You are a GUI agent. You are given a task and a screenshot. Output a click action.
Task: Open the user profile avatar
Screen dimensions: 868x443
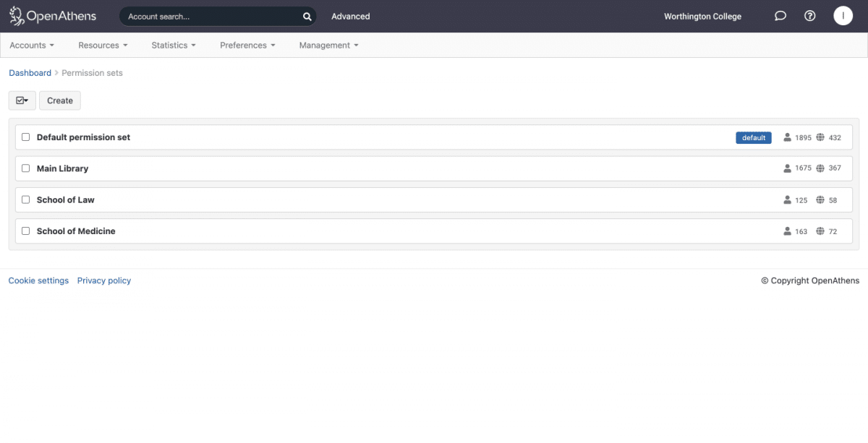click(843, 16)
